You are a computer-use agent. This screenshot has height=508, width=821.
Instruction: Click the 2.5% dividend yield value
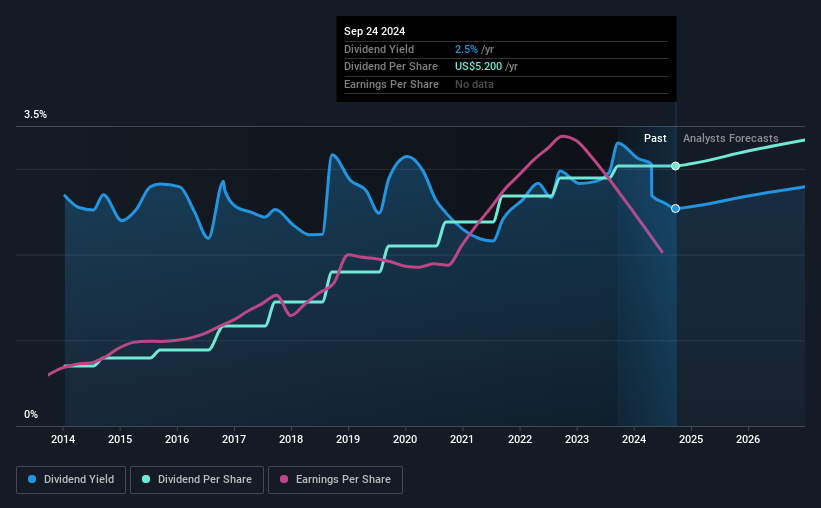pos(466,49)
